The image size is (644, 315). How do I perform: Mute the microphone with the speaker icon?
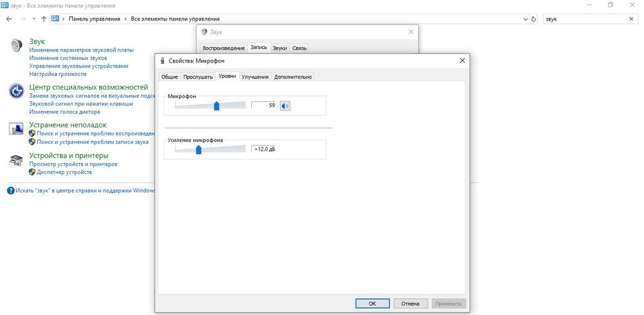point(285,106)
